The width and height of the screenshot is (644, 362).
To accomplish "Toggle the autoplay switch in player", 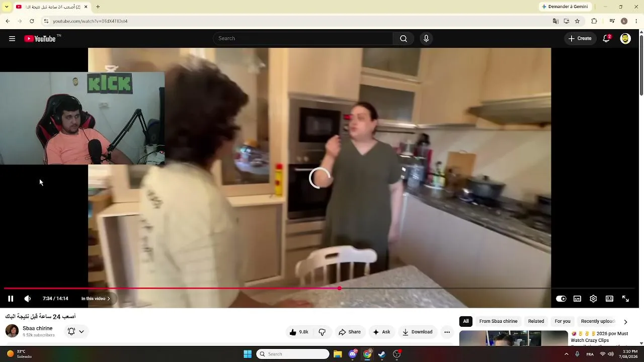I will 561,299.
